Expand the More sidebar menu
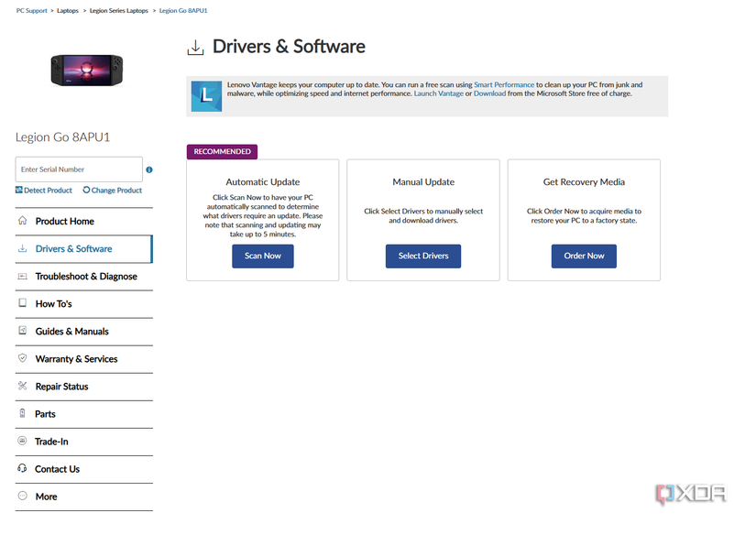The height and width of the screenshot is (535, 756). tap(46, 497)
